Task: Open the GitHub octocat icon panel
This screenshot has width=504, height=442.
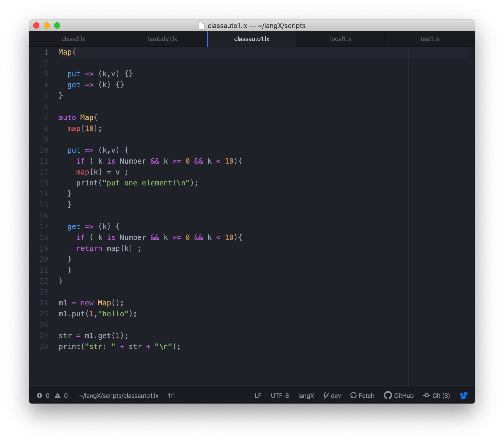Action: 388,396
